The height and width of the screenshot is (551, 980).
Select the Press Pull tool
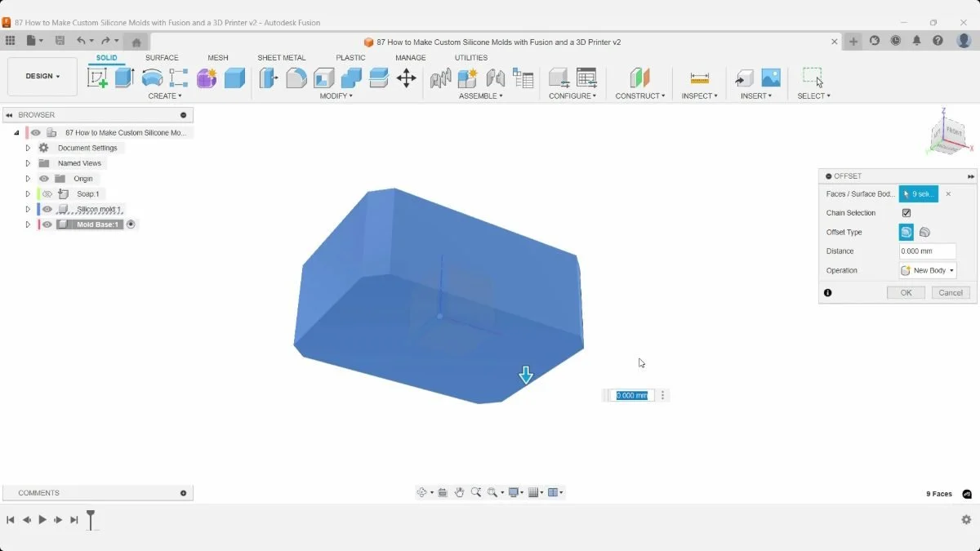(269, 78)
